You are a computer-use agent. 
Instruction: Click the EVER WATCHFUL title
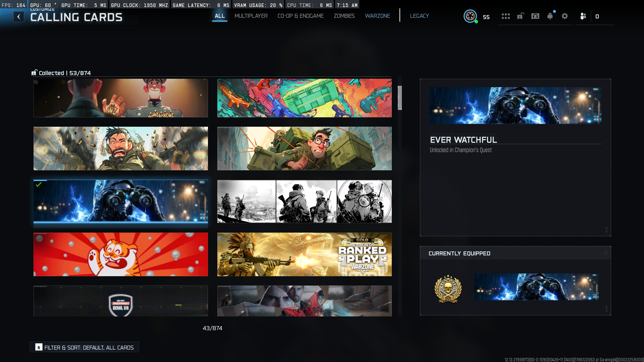pyautogui.click(x=464, y=140)
